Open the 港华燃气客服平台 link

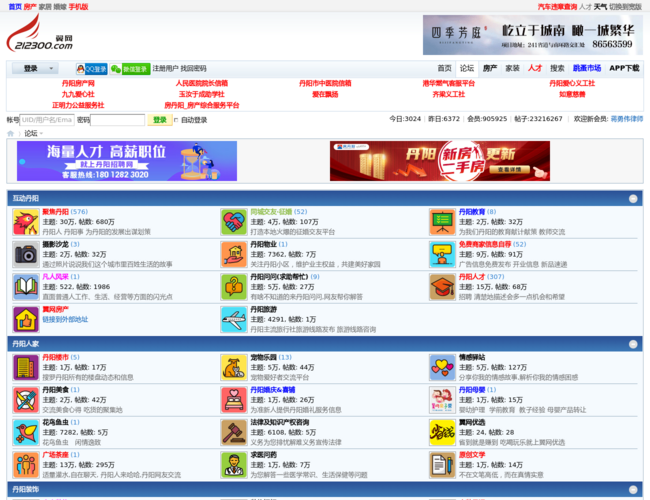(x=449, y=83)
